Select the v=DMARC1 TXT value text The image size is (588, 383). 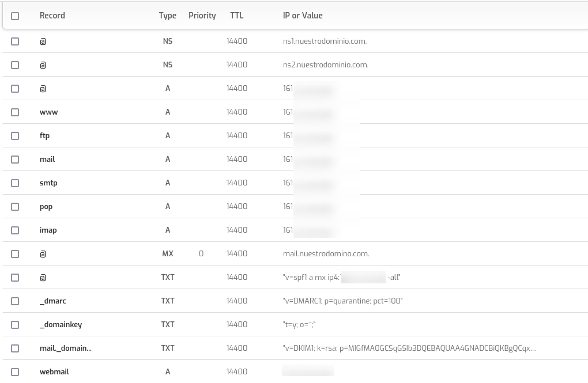pos(342,301)
